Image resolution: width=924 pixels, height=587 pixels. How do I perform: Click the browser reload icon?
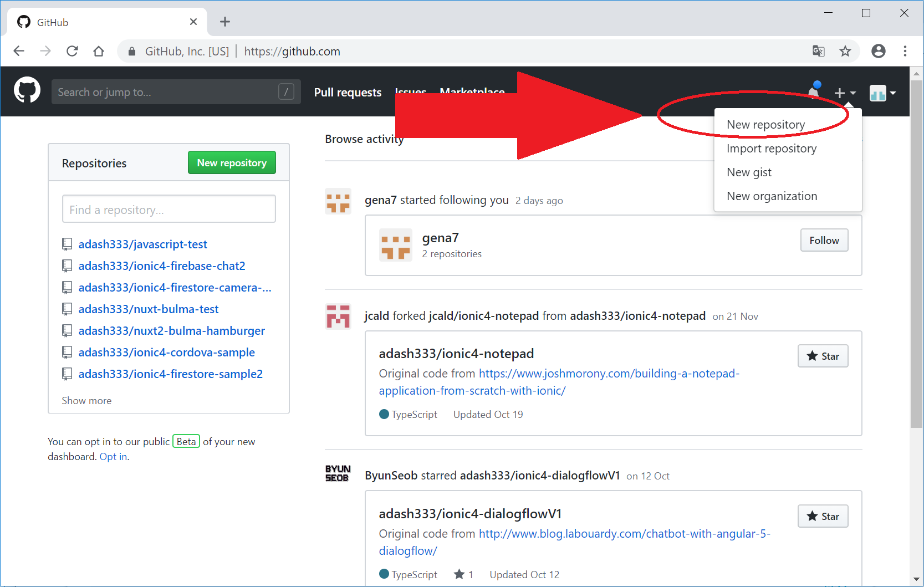(x=72, y=51)
